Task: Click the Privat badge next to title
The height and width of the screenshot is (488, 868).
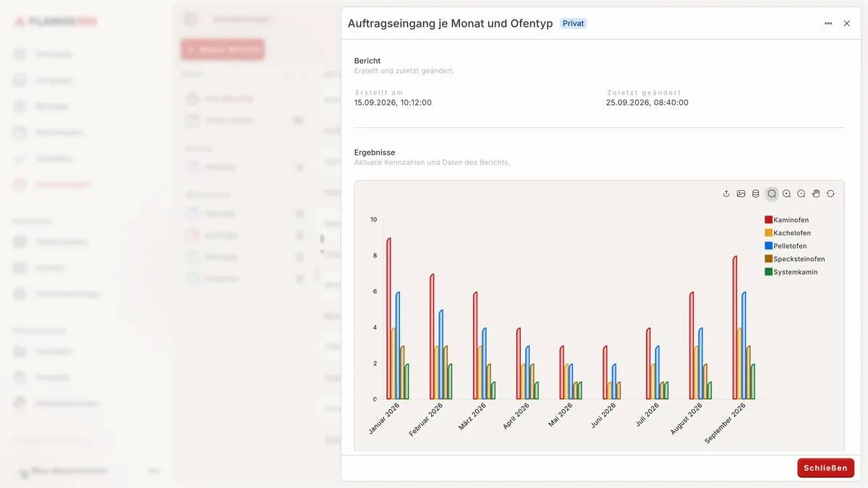Action: 574,23
